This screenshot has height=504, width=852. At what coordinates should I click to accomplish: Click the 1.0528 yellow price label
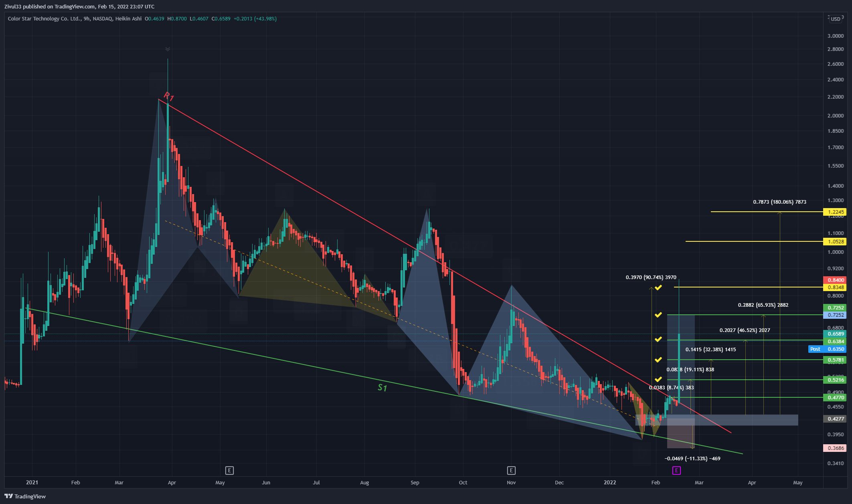835,241
